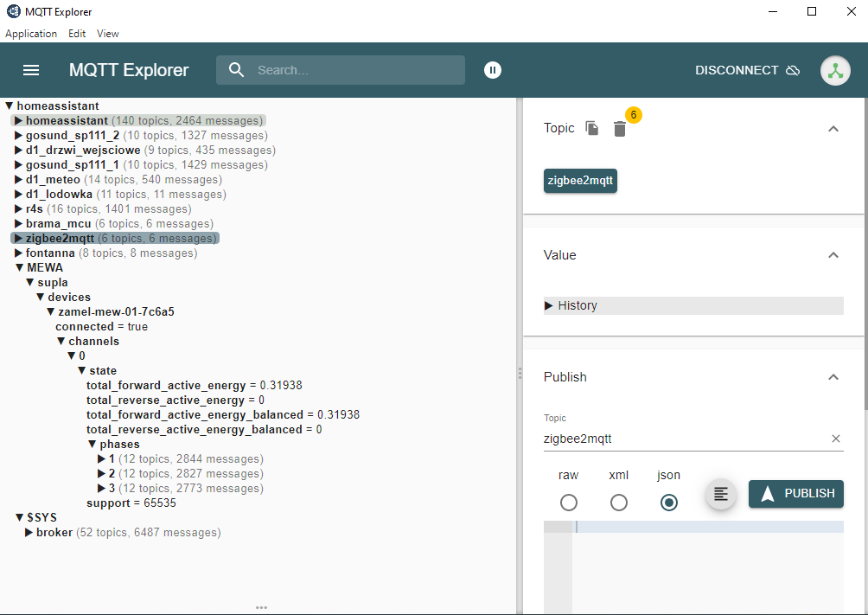This screenshot has width=868, height=615.
Task: Click the pause updates icon
Action: tap(493, 70)
